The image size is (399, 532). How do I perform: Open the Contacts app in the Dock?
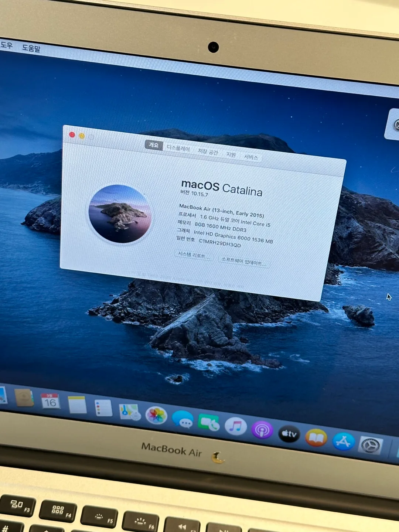click(24, 398)
